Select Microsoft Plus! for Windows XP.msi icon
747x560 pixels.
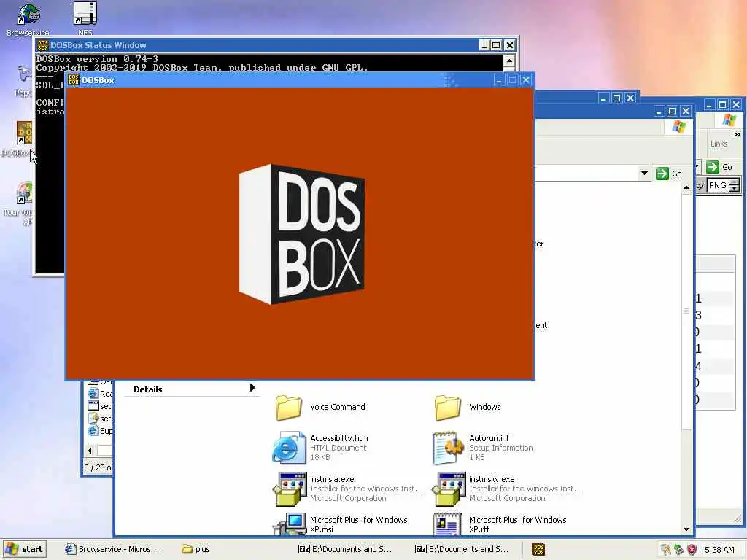click(x=289, y=524)
